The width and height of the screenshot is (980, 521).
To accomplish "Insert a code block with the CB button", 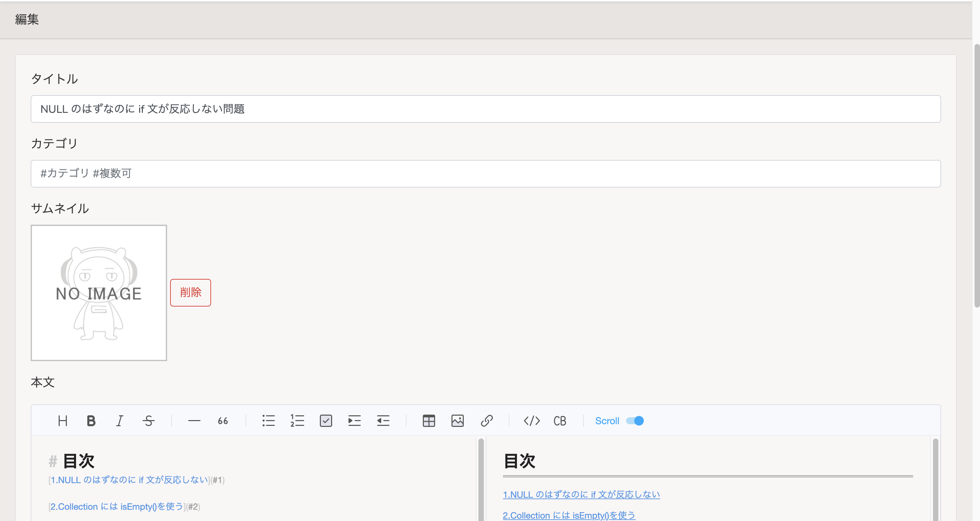I will (560, 421).
